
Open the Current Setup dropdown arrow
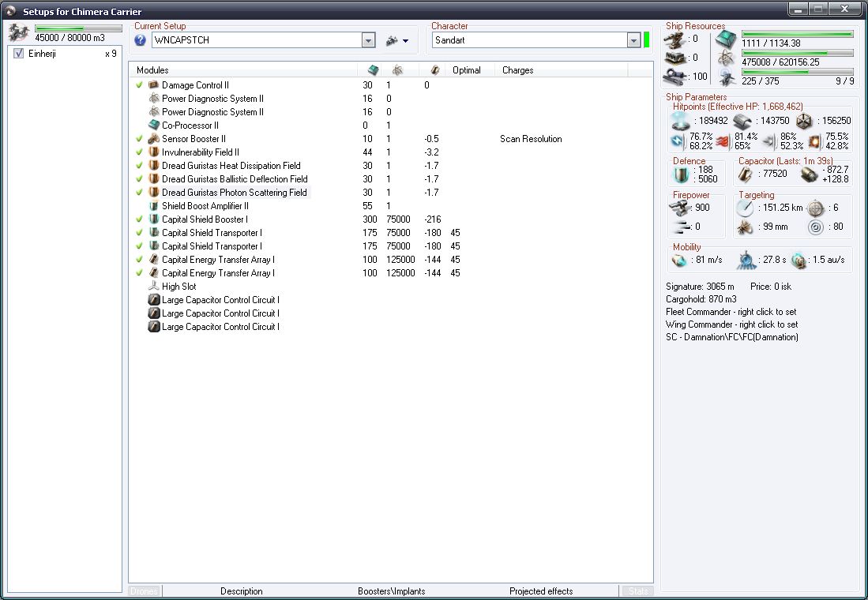pos(368,39)
